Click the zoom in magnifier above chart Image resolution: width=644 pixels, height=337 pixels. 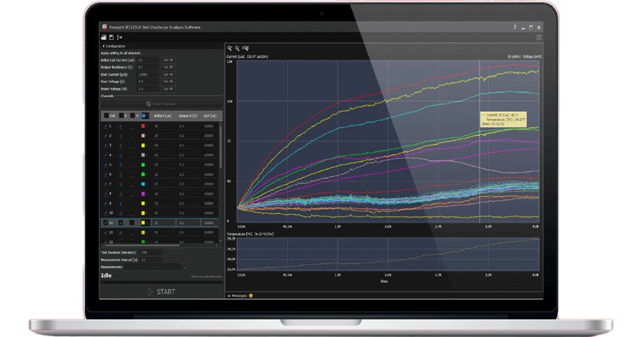[x=230, y=48]
